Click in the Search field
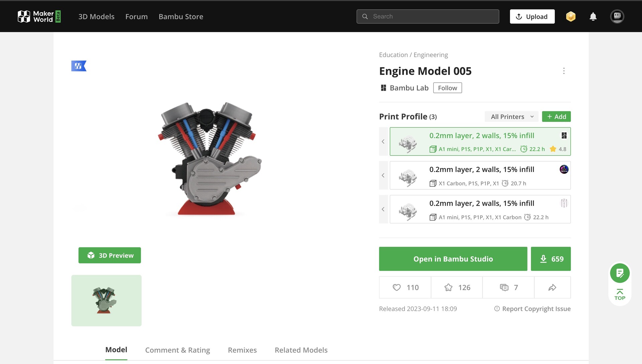The width and height of the screenshot is (642, 364). 428,16
